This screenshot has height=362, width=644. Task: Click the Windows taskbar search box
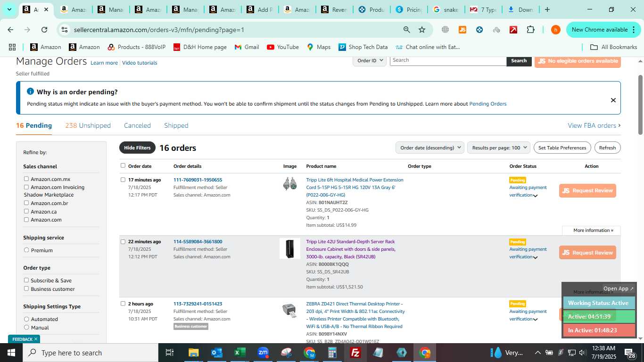(91, 353)
